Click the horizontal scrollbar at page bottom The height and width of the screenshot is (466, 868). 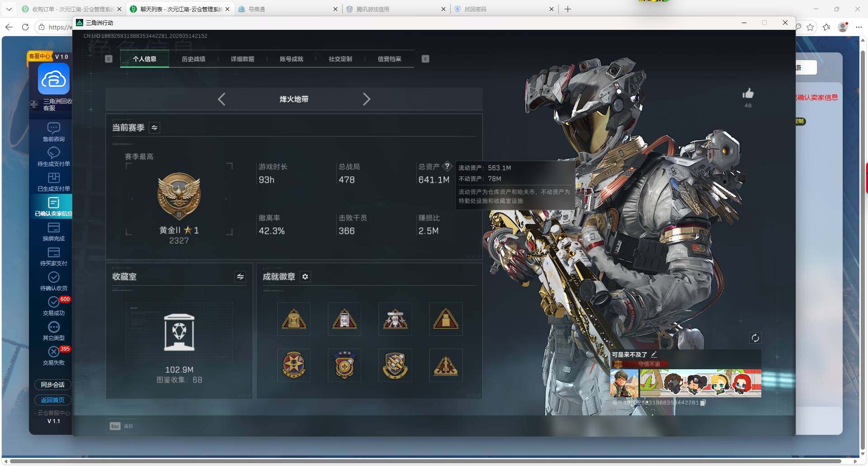(x=425, y=461)
